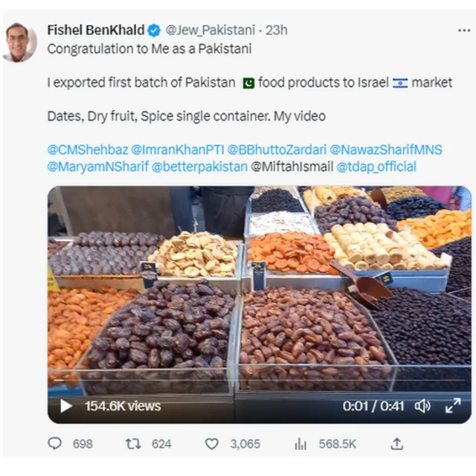Expand video to fullscreen
The width and height of the screenshot is (476, 476).
(452, 406)
